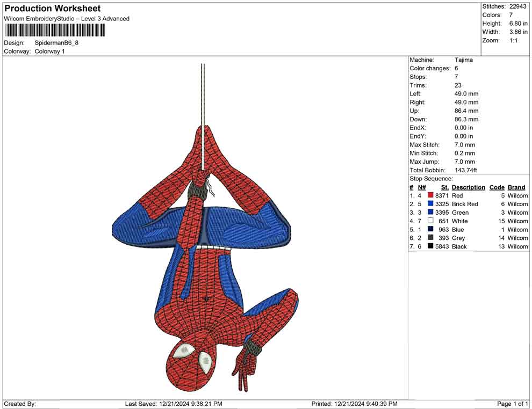Click the Grey thread color swatch

[430, 238]
